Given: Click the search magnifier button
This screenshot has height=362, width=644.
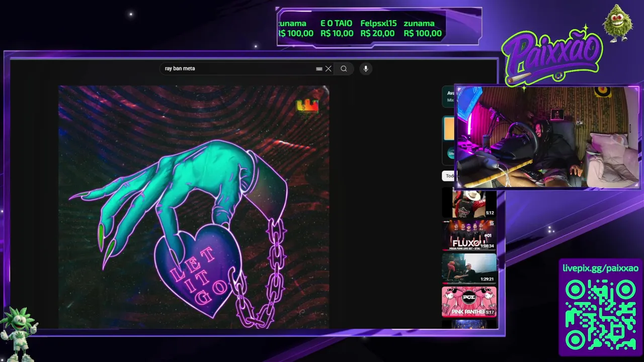Looking at the screenshot, I should coord(344,69).
